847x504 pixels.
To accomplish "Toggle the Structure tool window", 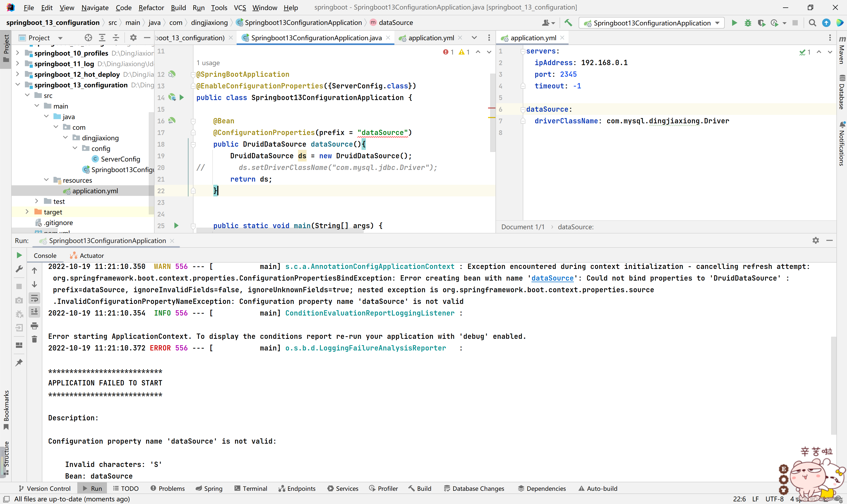I will (6, 458).
